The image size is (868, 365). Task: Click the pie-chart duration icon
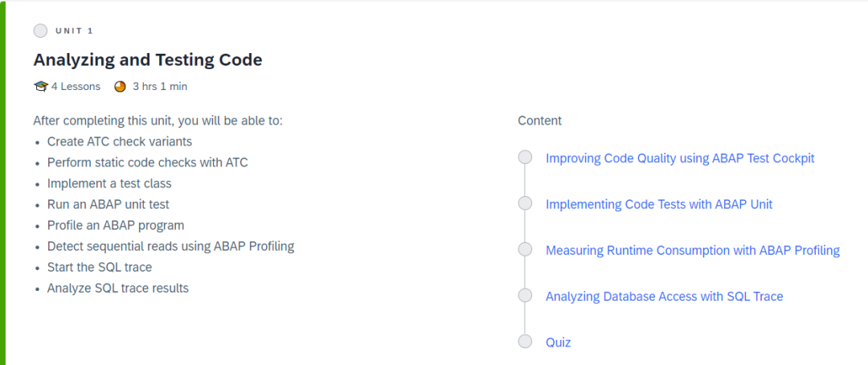click(x=121, y=86)
